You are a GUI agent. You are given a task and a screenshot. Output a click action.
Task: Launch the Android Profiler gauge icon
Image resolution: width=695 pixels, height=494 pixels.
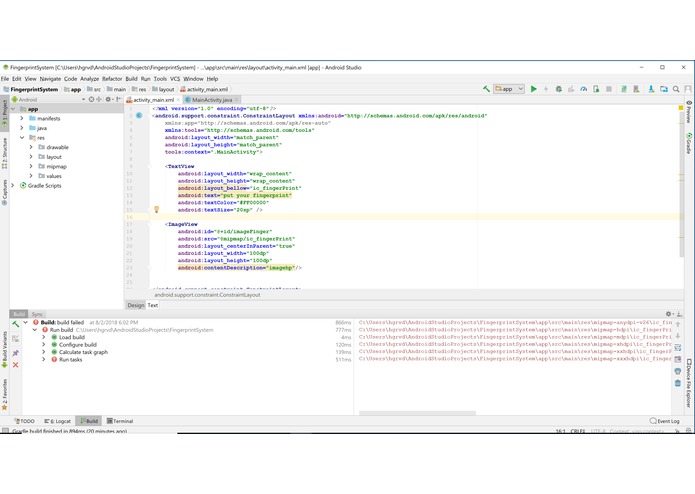click(x=584, y=89)
